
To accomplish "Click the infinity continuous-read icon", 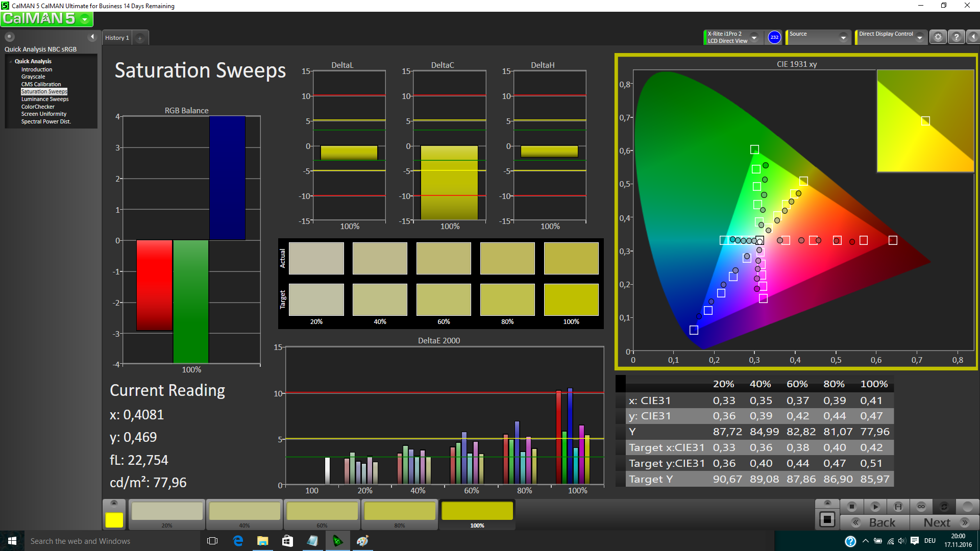I will pos(921,507).
